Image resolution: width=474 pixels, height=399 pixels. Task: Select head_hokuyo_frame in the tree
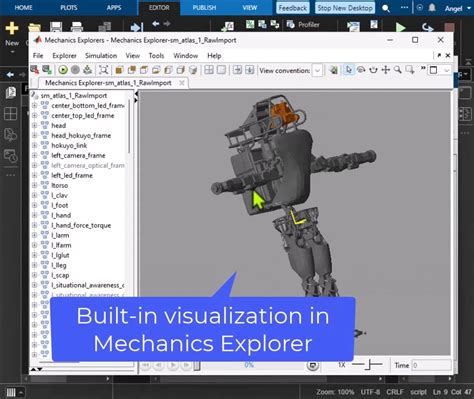[x=81, y=135]
